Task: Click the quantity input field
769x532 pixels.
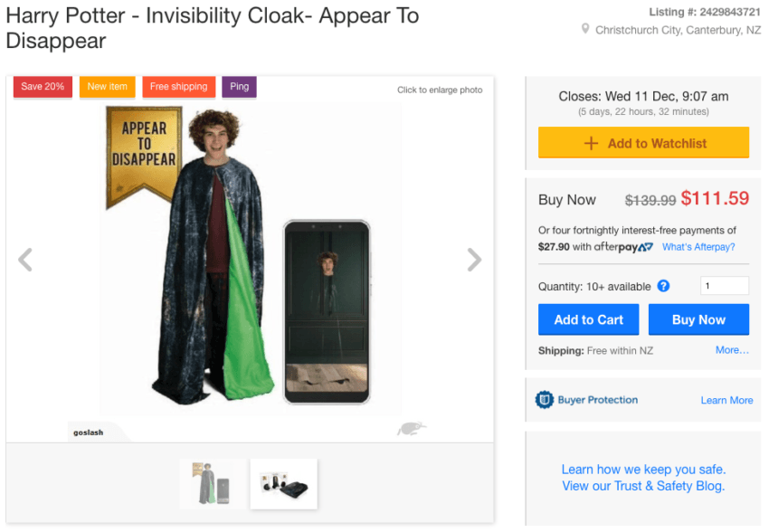Action: coord(725,286)
